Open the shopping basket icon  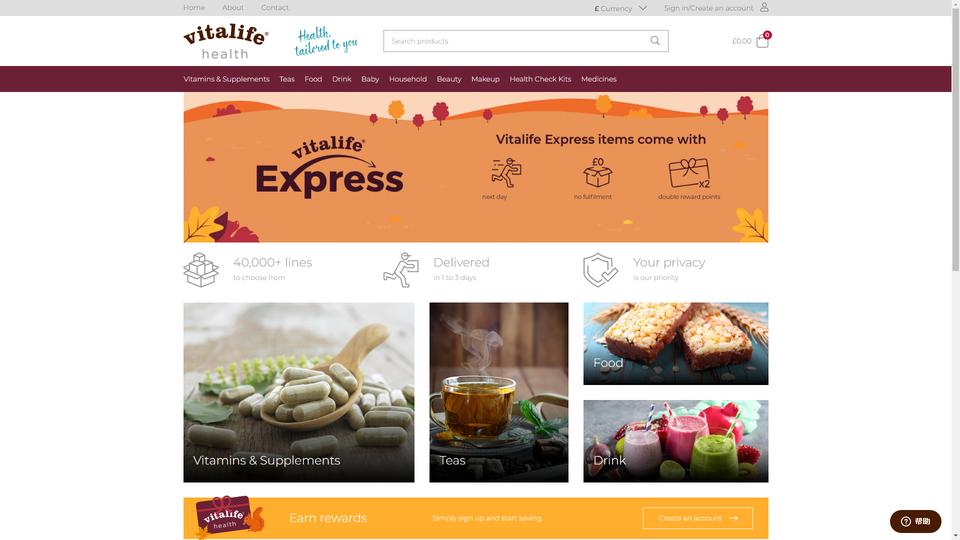coord(762,41)
